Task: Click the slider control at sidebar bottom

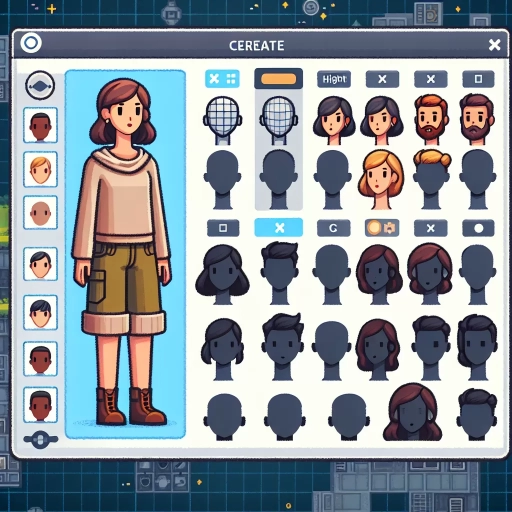Action: (x=40, y=439)
